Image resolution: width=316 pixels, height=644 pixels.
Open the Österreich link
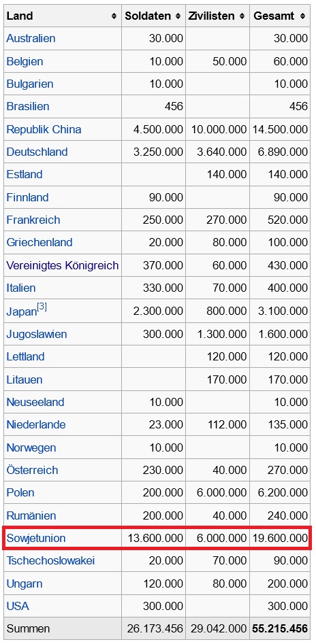tap(33, 471)
